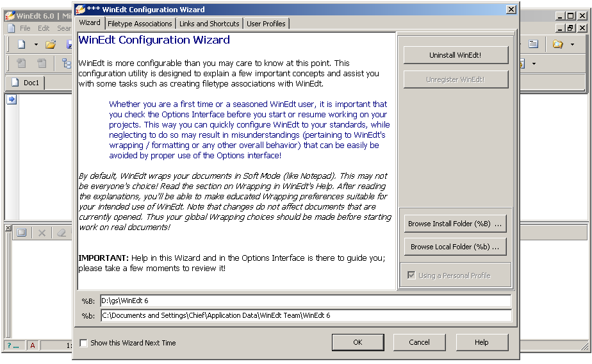Click the New Document toolbar icon
Image resolution: width=592 pixels, height=364 pixels.
21,44
